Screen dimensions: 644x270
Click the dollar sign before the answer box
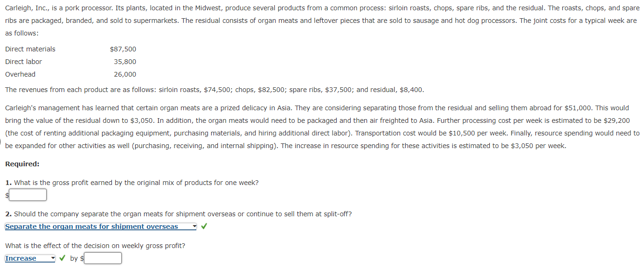[x=6, y=194]
